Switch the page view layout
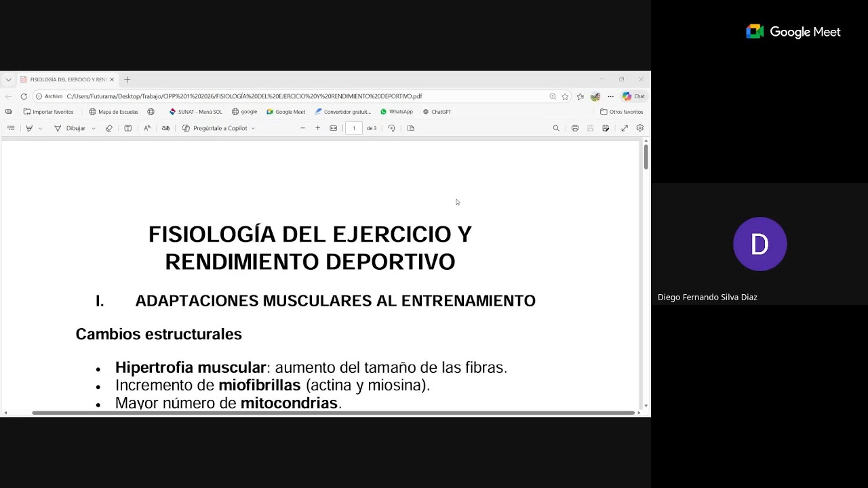This screenshot has height=488, width=868. click(410, 128)
